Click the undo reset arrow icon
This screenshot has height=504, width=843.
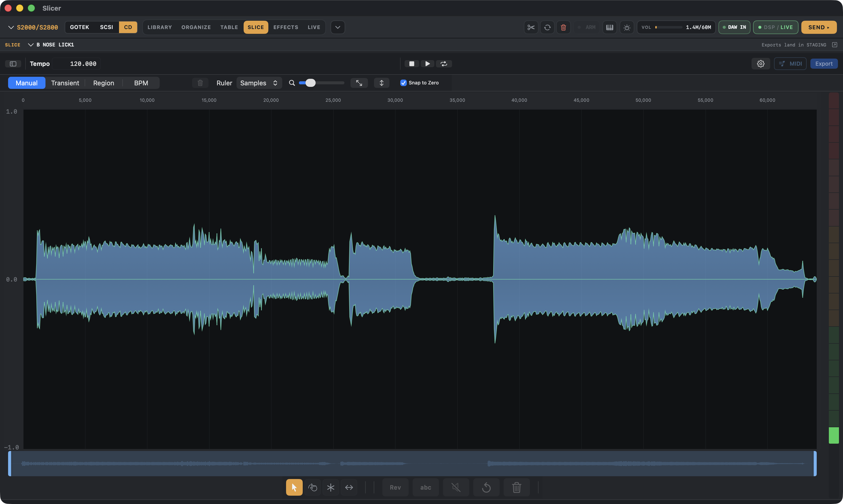[x=486, y=487]
